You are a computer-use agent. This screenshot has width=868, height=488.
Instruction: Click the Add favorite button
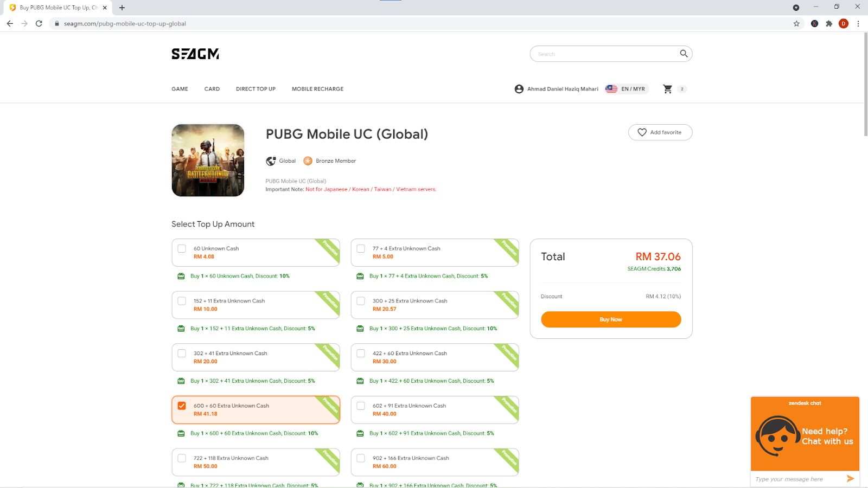[x=660, y=132]
